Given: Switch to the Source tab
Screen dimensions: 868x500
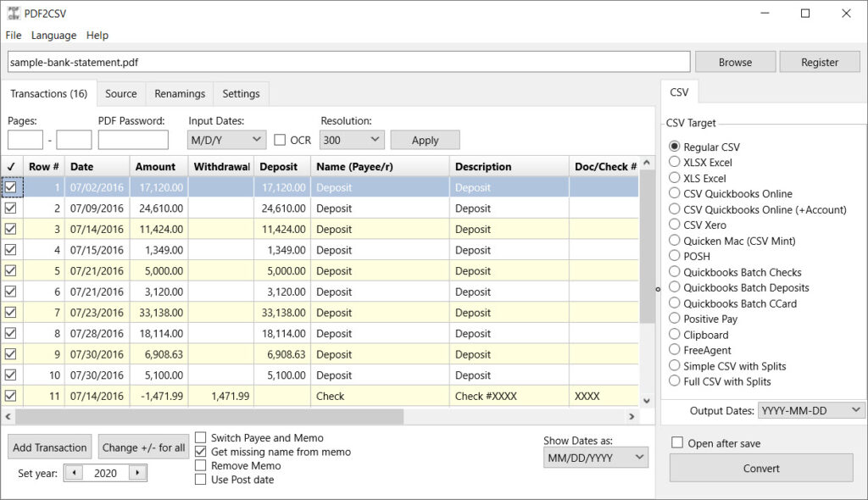Looking at the screenshot, I should coord(120,93).
